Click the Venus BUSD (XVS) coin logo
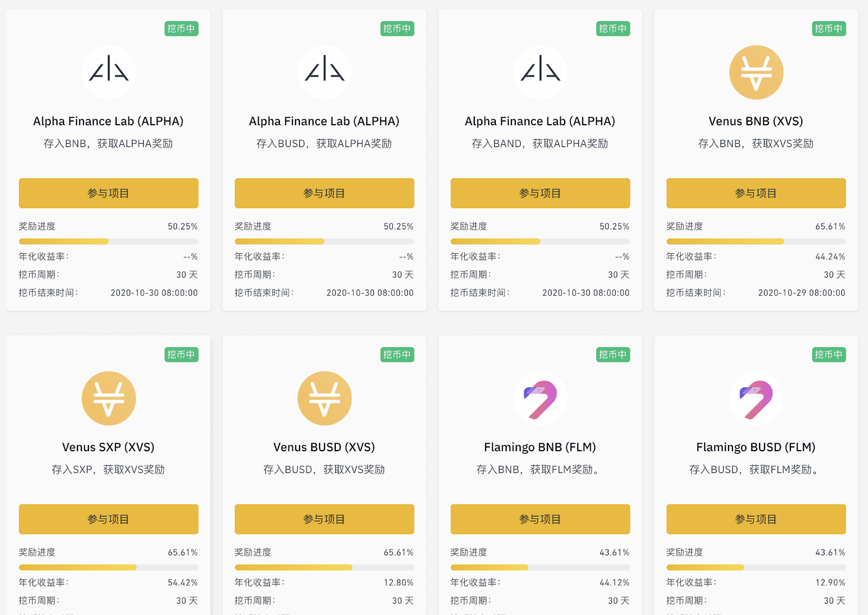The height and width of the screenshot is (615, 868). [x=324, y=398]
